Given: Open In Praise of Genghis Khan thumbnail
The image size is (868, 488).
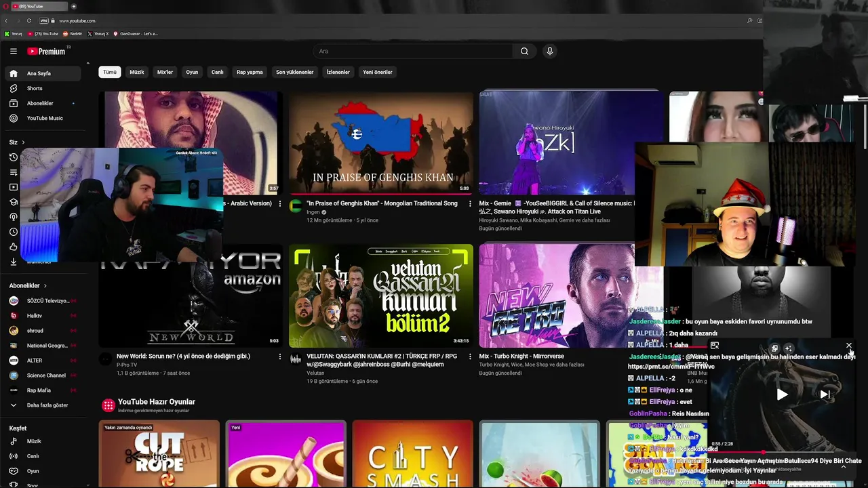Looking at the screenshot, I should click(x=381, y=143).
